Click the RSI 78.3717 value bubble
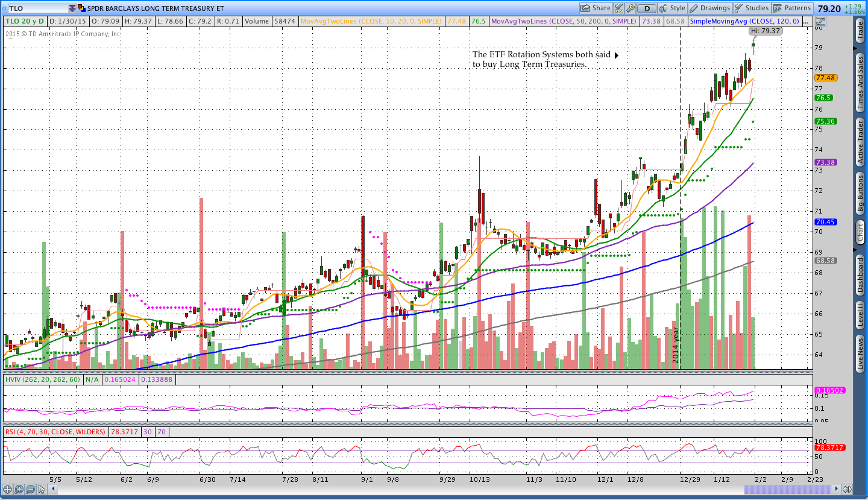The image size is (868, 500). pos(829,448)
